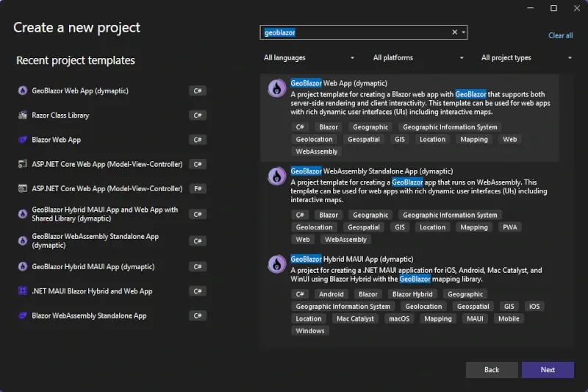Click GIS tag on Hybrid MAUI result

509,307
